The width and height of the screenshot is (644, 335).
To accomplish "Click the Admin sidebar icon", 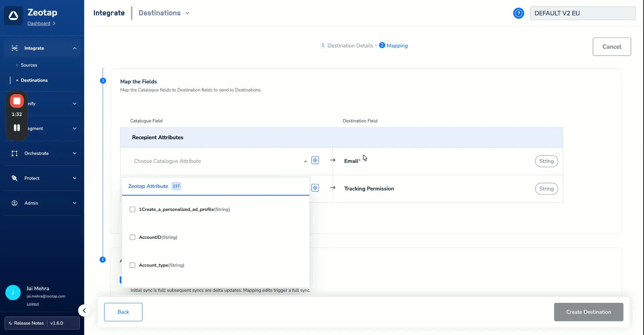I will 14,203.
